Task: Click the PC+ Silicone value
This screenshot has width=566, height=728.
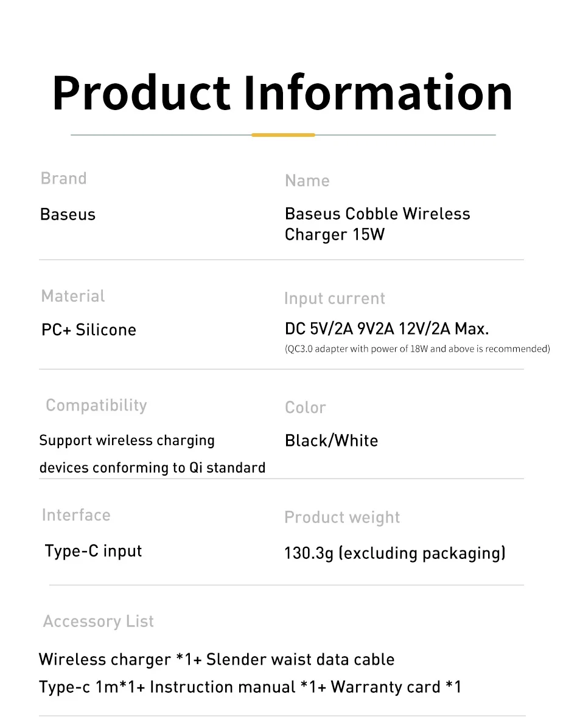Action: [x=89, y=330]
